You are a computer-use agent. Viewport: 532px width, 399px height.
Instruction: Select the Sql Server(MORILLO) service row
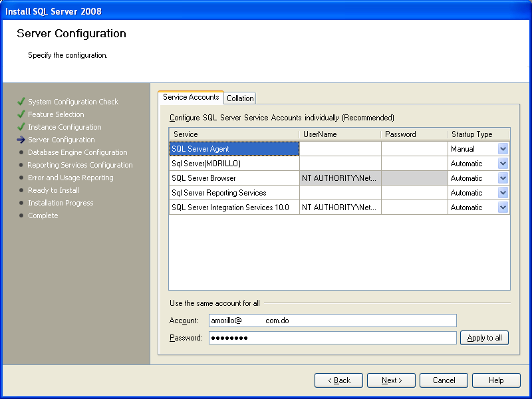point(234,164)
